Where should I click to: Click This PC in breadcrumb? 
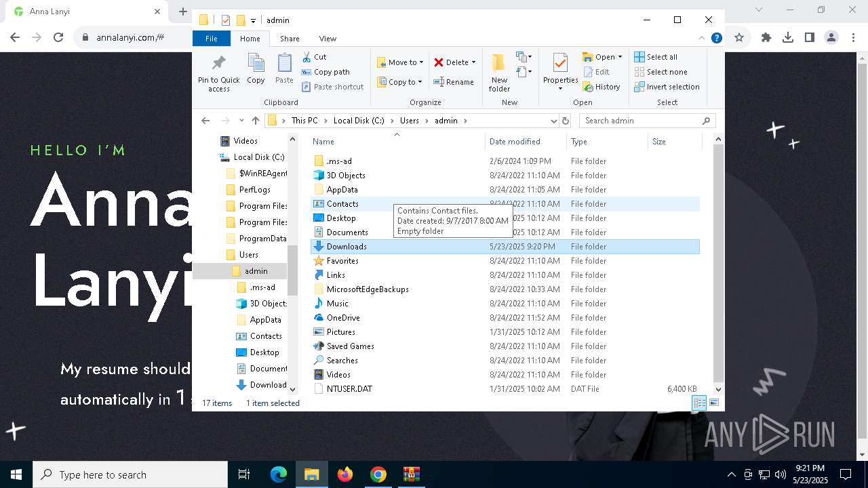click(x=304, y=121)
